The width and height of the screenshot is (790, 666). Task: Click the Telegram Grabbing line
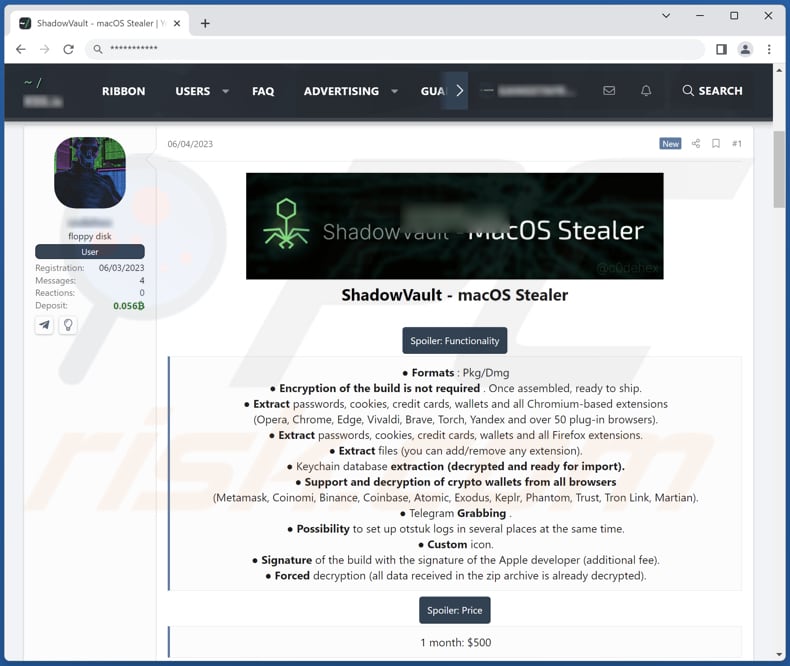pyautogui.click(x=455, y=513)
